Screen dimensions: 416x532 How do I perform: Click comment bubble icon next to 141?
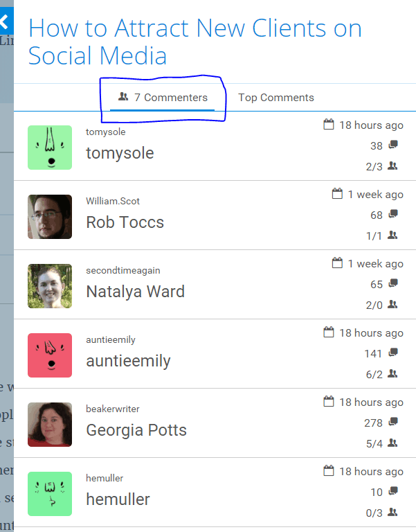pos(393,353)
